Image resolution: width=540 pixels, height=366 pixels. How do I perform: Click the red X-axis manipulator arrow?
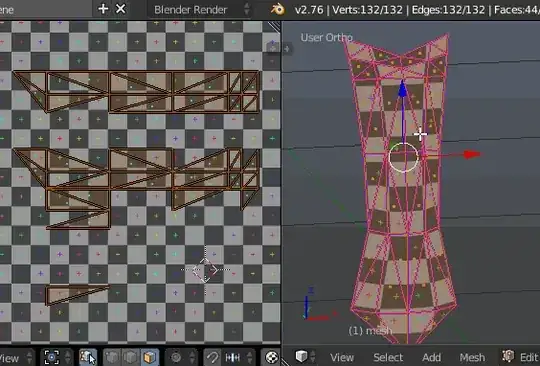[471, 154]
